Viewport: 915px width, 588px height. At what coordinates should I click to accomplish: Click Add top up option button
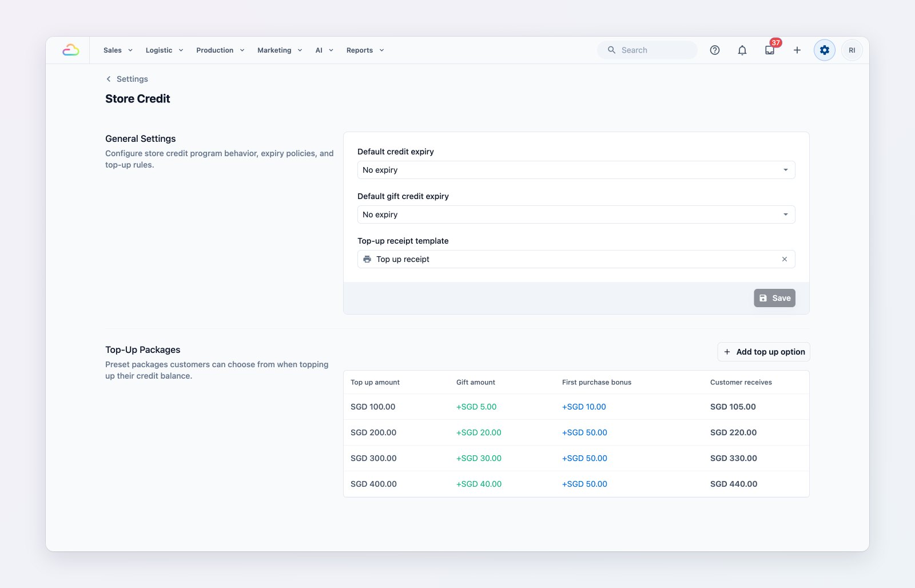coord(763,352)
